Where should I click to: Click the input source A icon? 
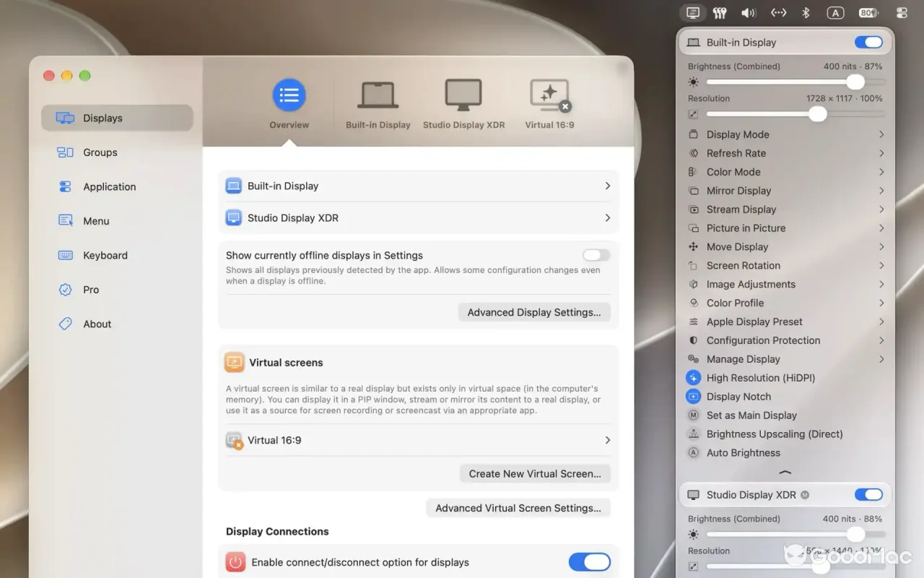tap(835, 13)
